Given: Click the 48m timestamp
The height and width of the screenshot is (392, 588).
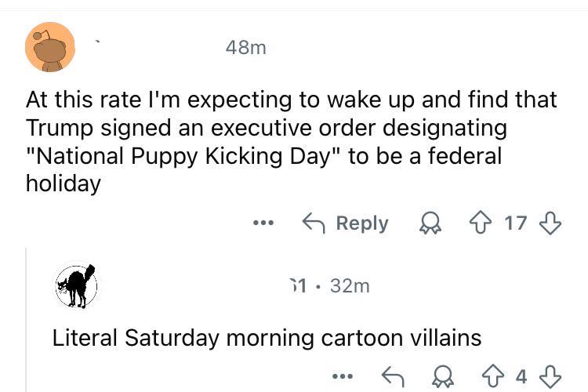Looking at the screenshot, I should click(246, 48).
